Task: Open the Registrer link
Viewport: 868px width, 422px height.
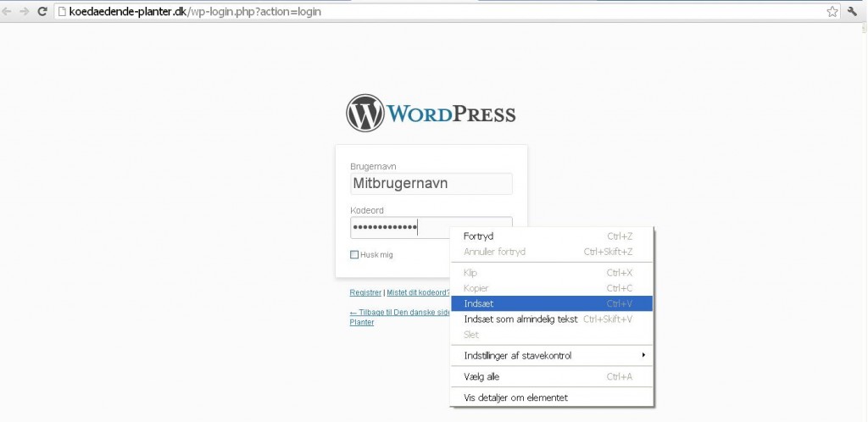Action: (365, 292)
